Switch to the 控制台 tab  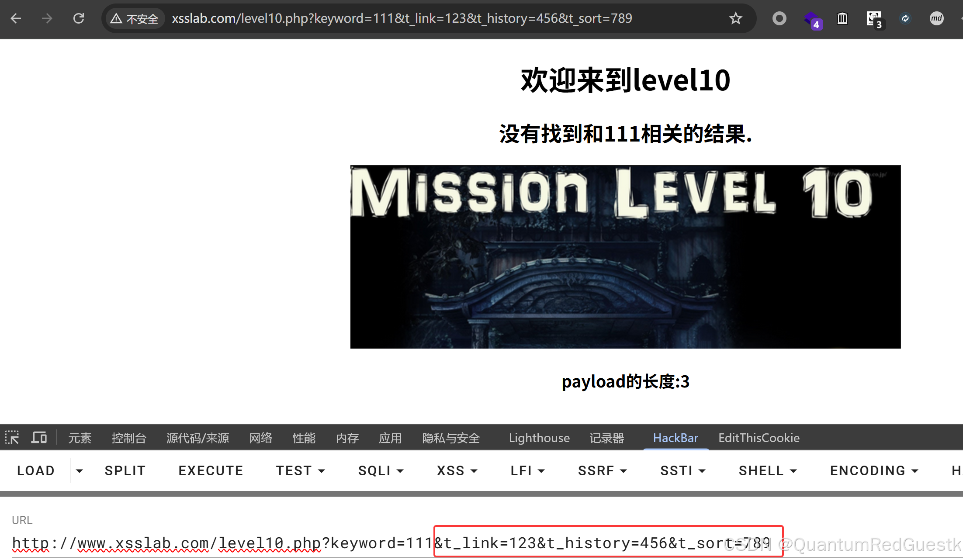click(128, 438)
